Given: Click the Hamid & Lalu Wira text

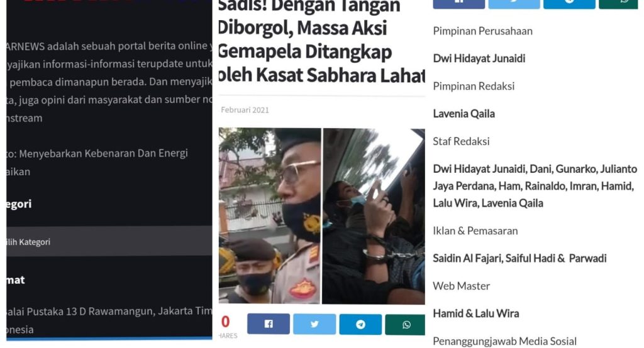Looking at the screenshot, I should click(x=476, y=313).
